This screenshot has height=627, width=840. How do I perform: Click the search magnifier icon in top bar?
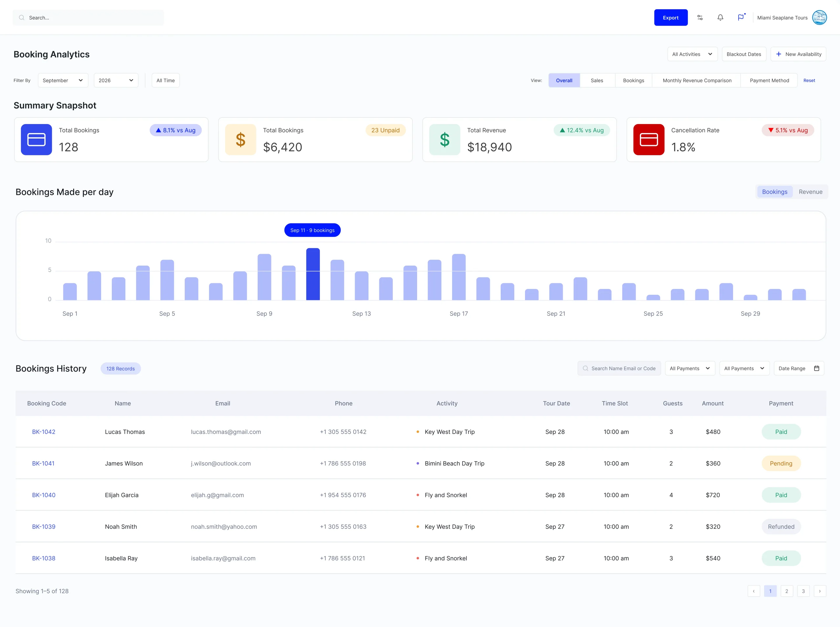22,17
